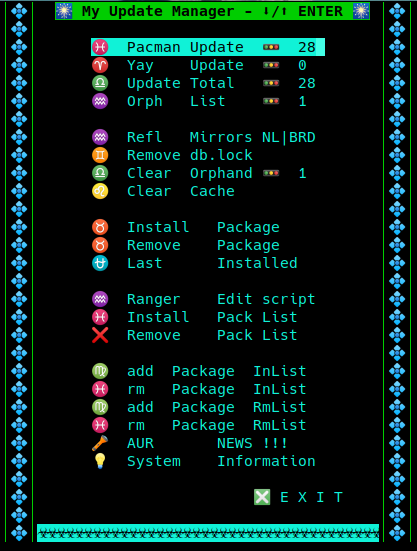Click the Virgo icon beside add Package InList
This screenshot has height=551, width=417.
click(x=100, y=371)
